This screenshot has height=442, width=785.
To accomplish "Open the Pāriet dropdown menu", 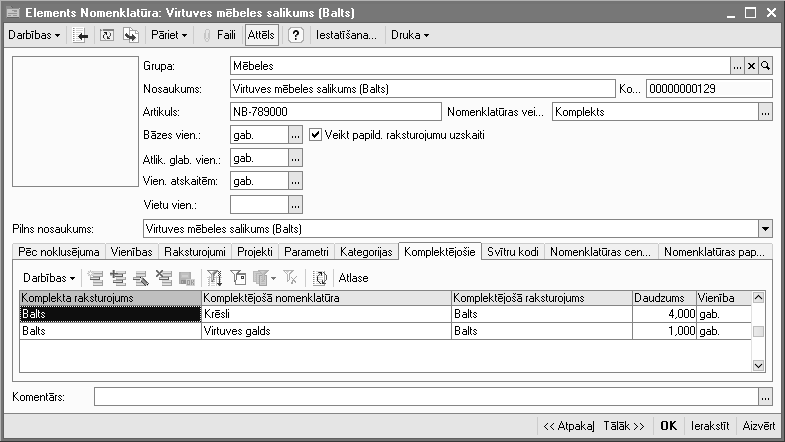I will (x=169, y=35).
